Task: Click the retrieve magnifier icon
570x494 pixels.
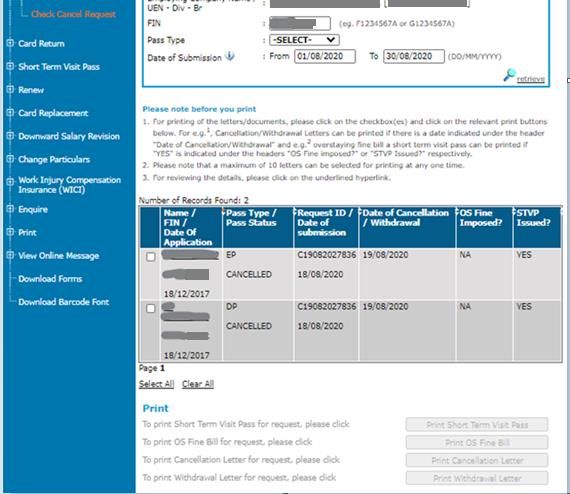Action: (509, 75)
